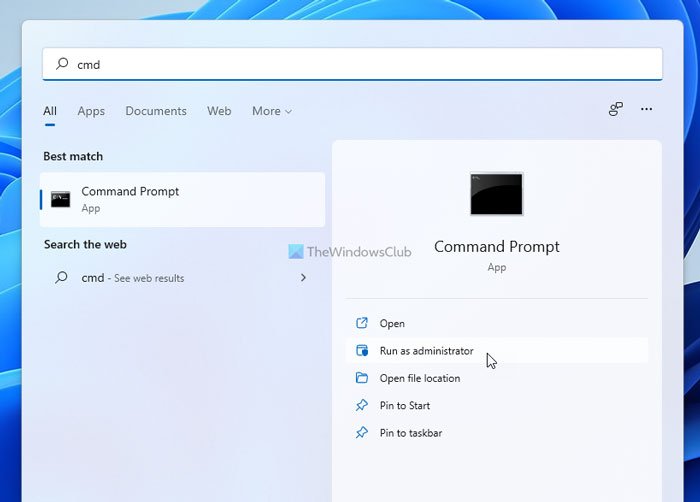The width and height of the screenshot is (700, 502).
Task: Click the search magnifier icon in search box
Action: [62, 63]
